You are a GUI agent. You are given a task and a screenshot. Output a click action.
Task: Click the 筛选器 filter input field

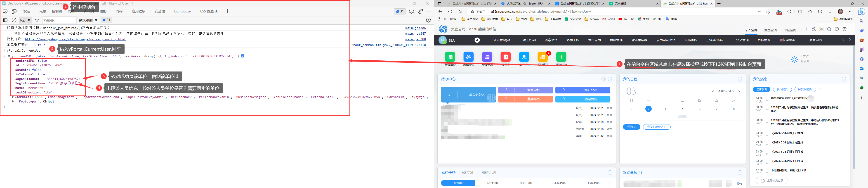59,20
